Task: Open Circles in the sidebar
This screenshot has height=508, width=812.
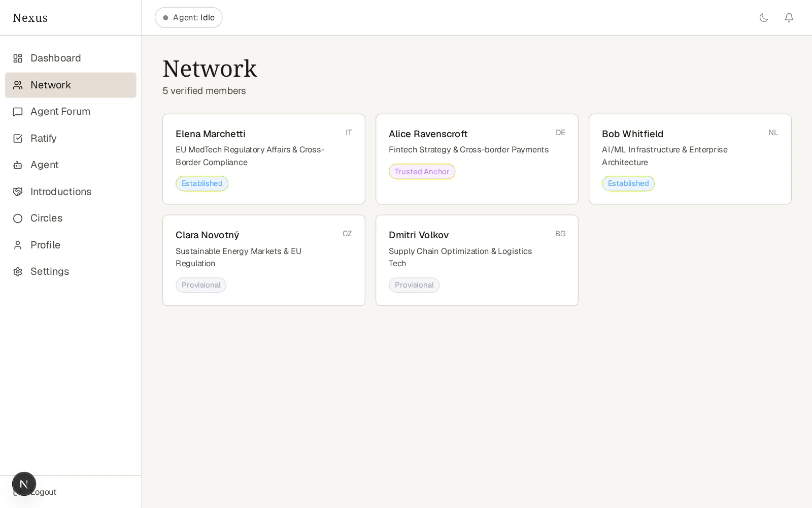Action: pos(71,218)
